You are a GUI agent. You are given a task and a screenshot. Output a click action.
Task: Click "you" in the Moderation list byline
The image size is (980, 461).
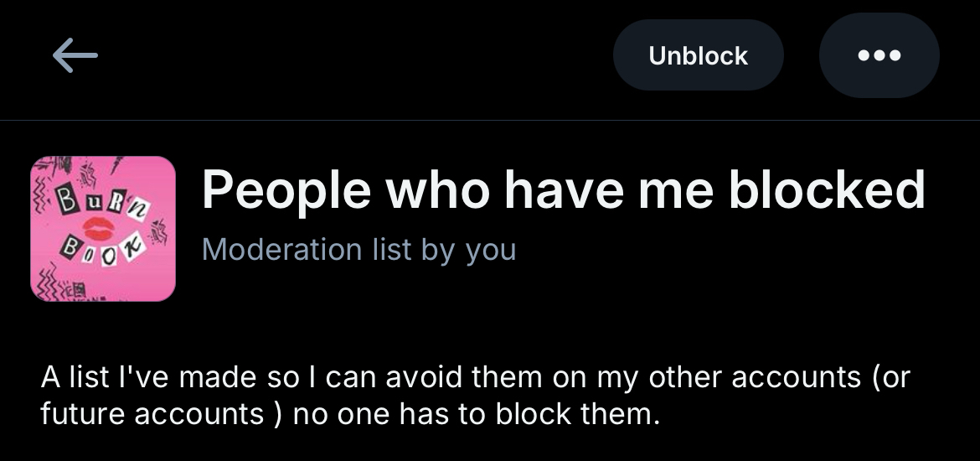click(x=490, y=250)
